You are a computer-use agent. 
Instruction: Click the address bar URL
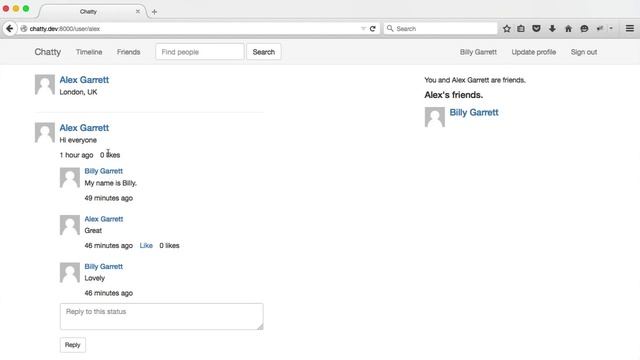(x=65, y=29)
